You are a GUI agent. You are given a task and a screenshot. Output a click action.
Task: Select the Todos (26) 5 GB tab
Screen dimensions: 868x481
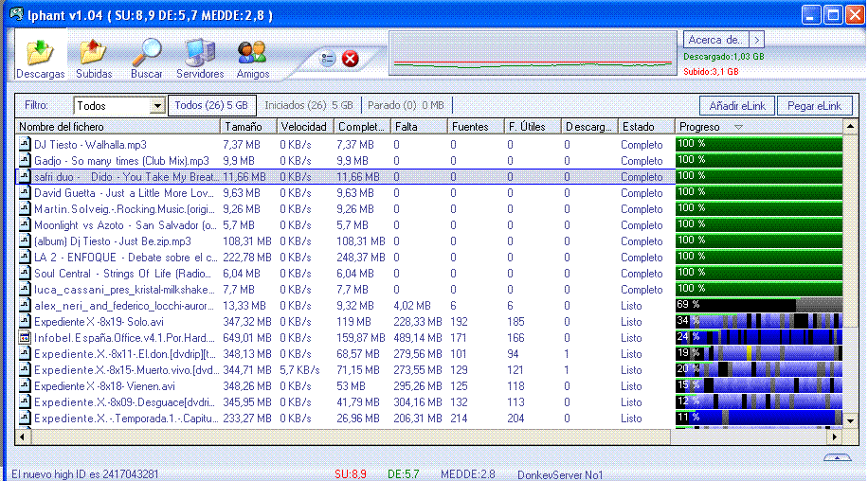211,105
